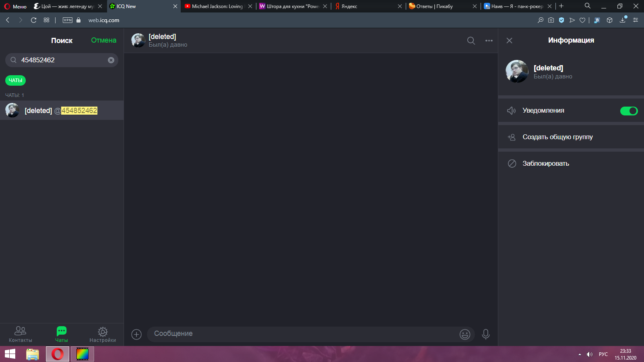Open ad blocker shield icon
644x362 pixels.
(561, 20)
